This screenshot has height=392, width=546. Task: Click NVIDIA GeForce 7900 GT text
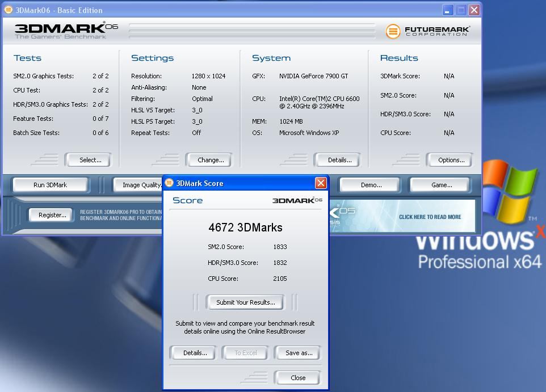click(313, 76)
